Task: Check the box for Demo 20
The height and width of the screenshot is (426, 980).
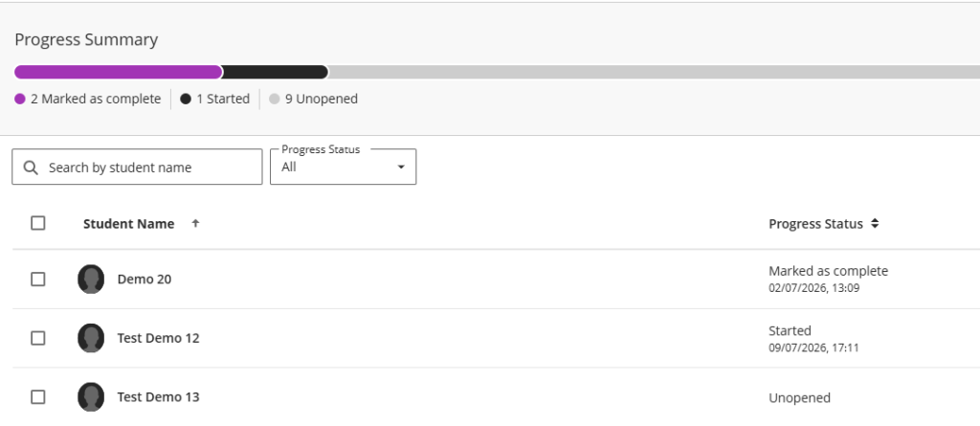Action: click(38, 279)
